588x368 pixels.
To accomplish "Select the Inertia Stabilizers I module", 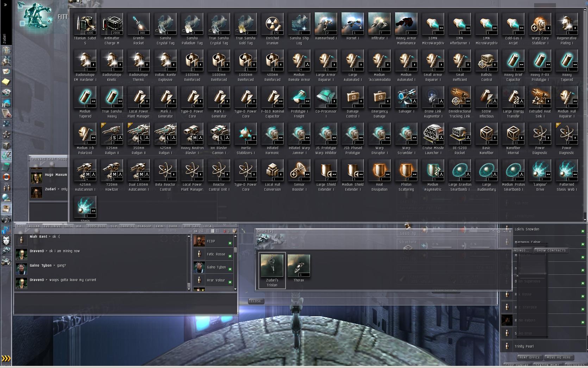I will 245,139.
